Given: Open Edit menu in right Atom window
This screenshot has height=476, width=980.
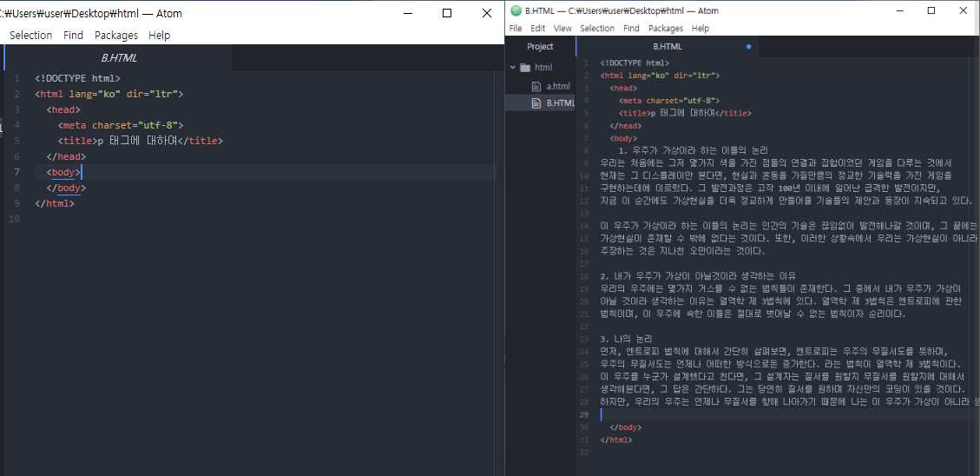Looking at the screenshot, I should [538, 28].
